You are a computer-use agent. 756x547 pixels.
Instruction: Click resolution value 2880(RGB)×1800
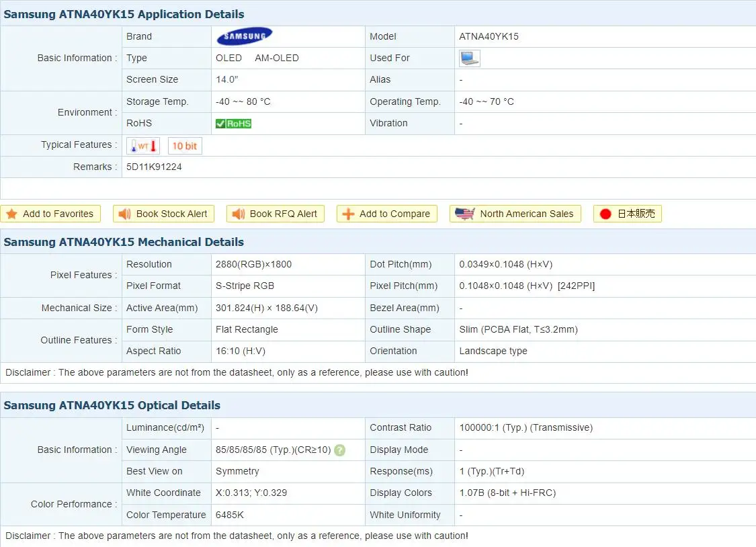(x=253, y=264)
